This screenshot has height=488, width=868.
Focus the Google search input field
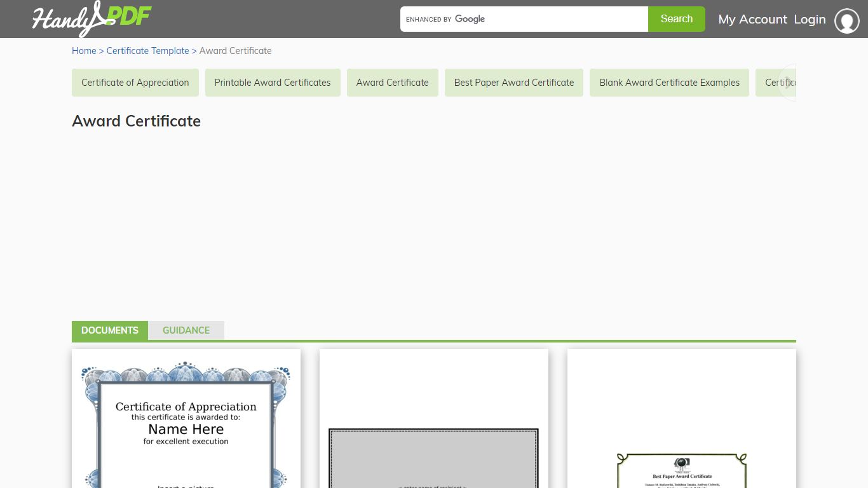pos(524,19)
